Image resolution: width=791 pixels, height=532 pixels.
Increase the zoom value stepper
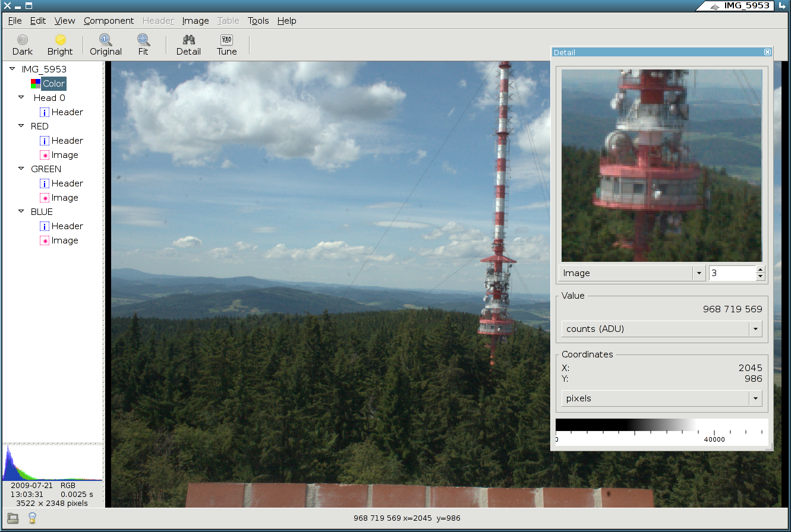coord(760,270)
